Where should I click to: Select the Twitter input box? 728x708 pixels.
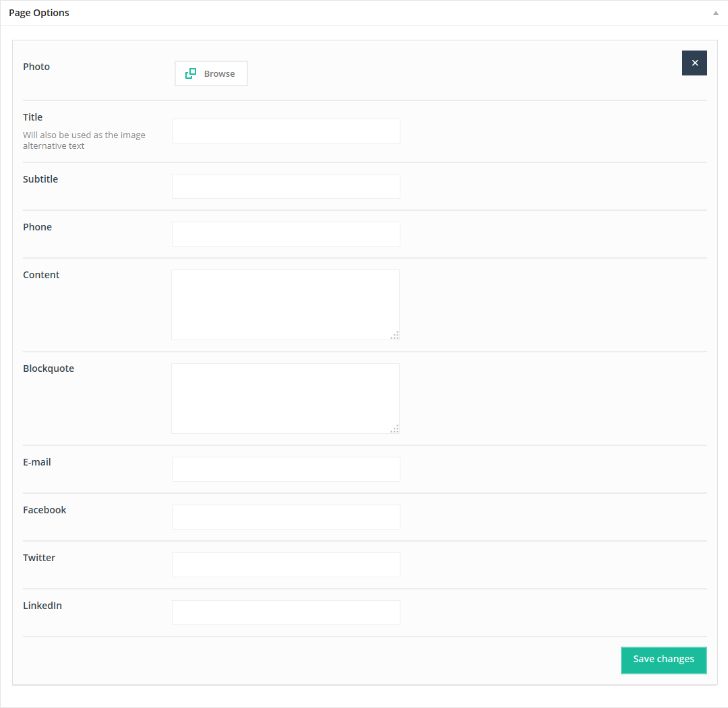(286, 565)
